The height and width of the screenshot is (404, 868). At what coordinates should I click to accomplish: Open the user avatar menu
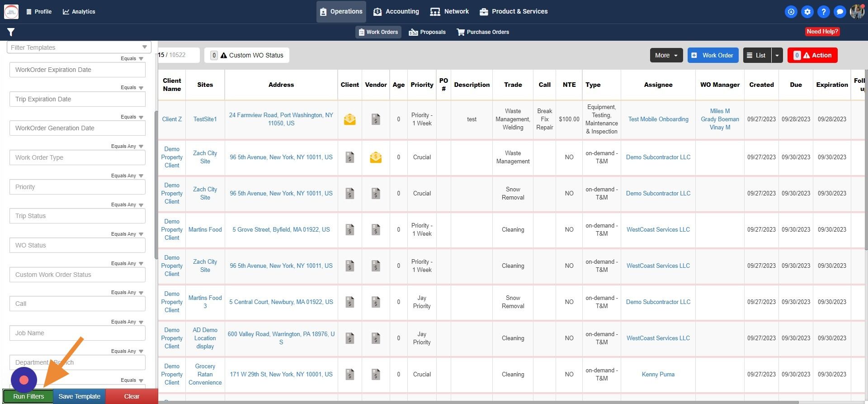pyautogui.click(x=857, y=12)
